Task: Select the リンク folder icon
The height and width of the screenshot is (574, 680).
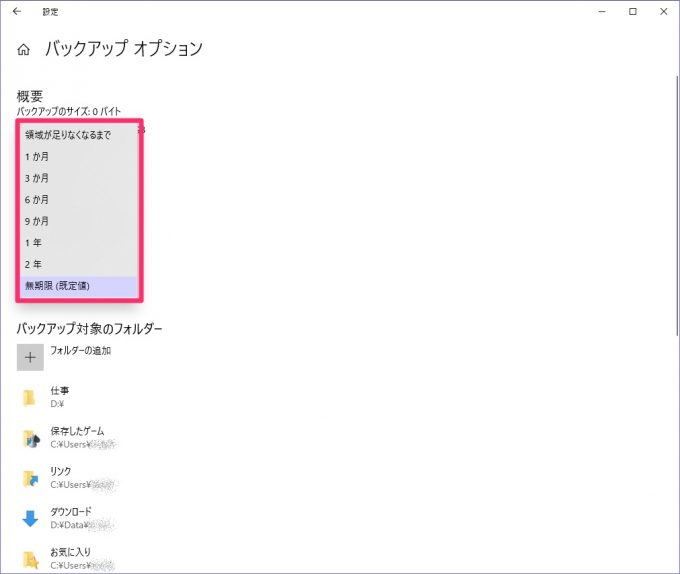Action: [x=30, y=478]
